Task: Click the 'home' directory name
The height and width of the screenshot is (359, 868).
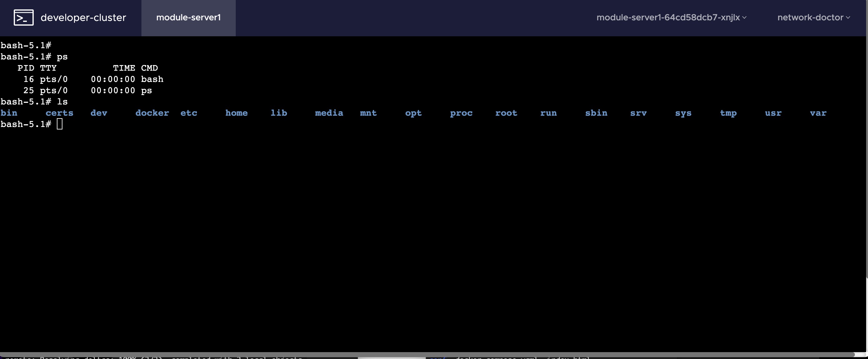Action: [236, 113]
